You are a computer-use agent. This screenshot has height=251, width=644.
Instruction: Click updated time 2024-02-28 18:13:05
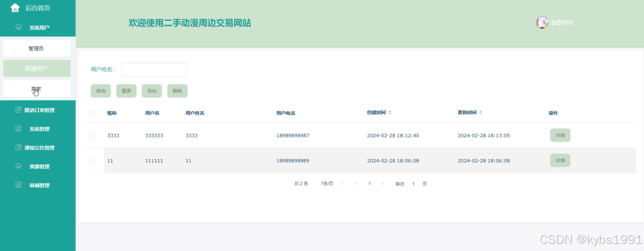[484, 135]
